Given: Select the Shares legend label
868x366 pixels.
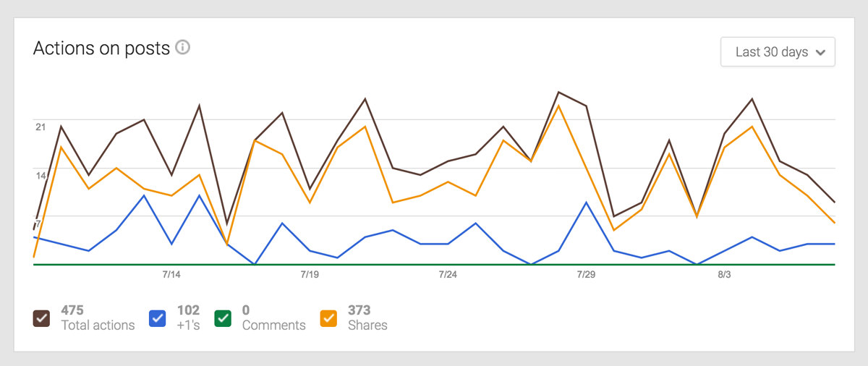Looking at the screenshot, I should coord(367,325).
